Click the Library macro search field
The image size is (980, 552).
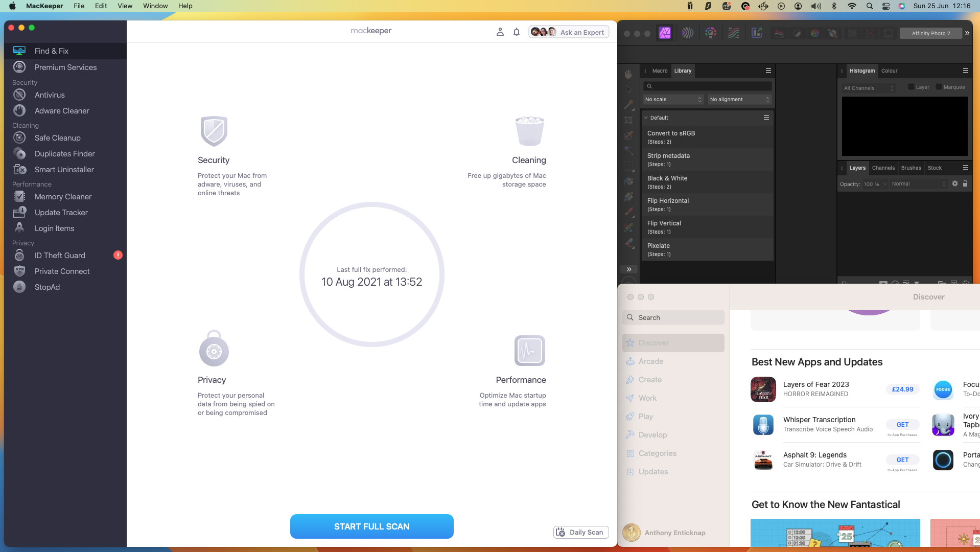click(x=707, y=86)
